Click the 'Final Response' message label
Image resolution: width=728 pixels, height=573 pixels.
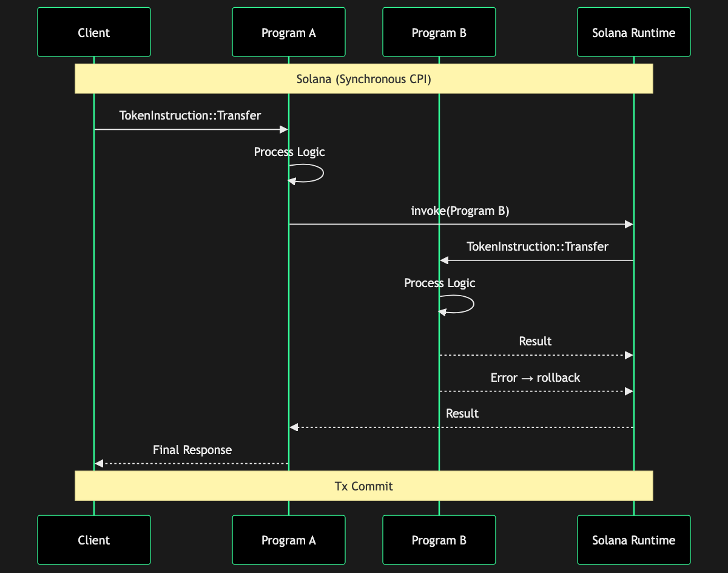192,450
